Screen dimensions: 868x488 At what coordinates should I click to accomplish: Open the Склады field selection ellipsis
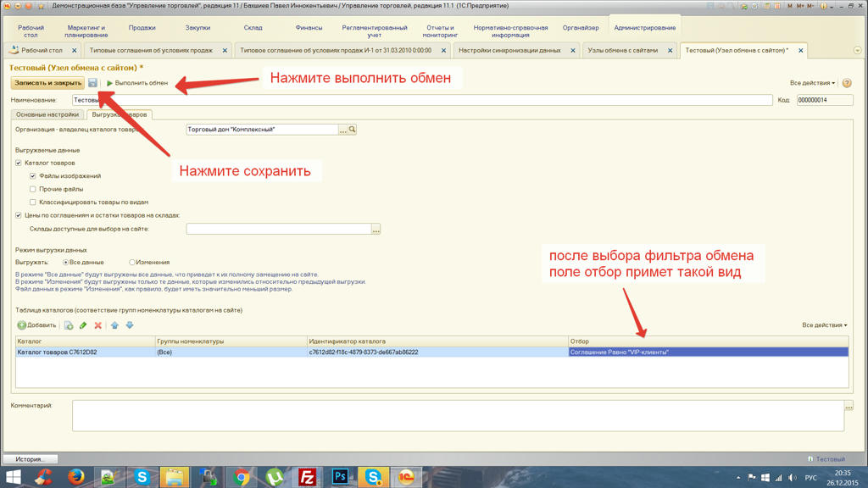pyautogui.click(x=376, y=229)
